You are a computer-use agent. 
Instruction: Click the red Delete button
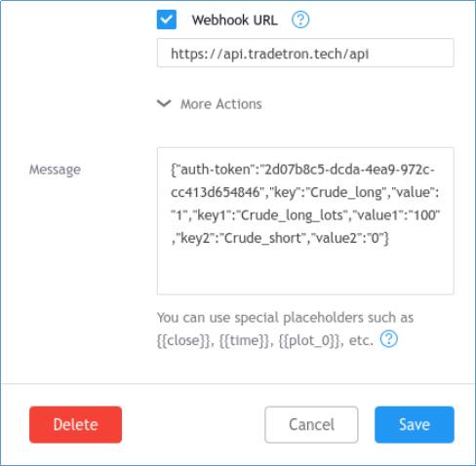click(x=75, y=424)
